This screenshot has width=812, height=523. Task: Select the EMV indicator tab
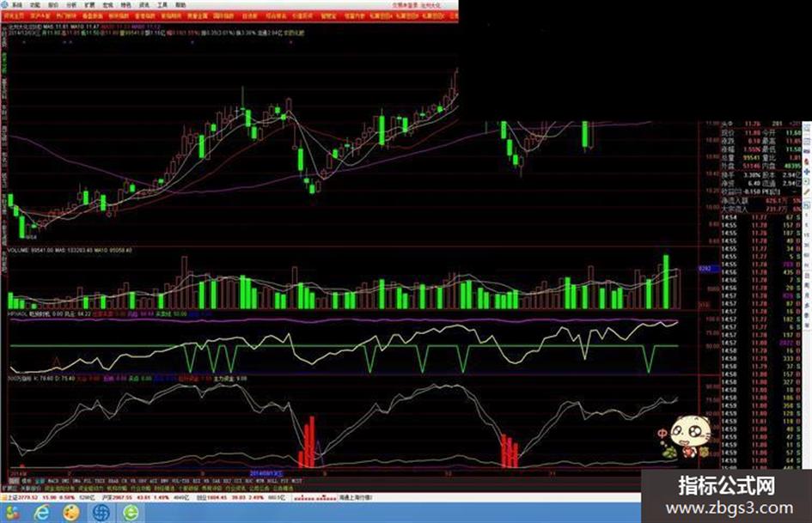pyautogui.click(x=163, y=481)
